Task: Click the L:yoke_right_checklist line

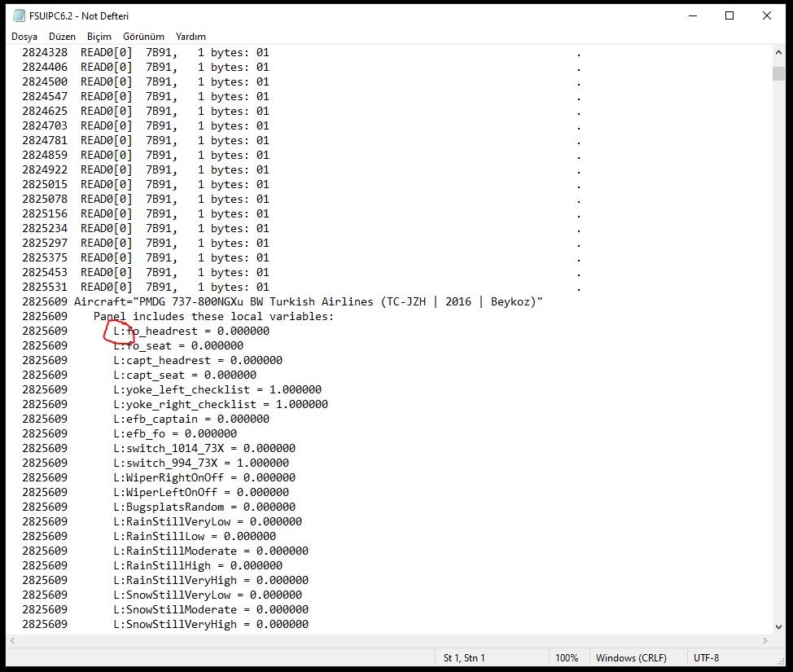Action: click(x=175, y=404)
